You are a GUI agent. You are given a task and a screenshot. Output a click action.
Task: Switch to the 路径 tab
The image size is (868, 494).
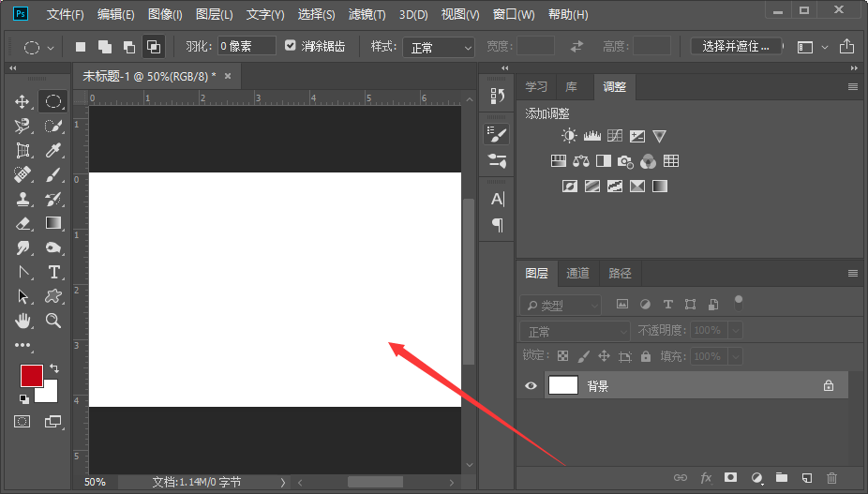pos(620,273)
